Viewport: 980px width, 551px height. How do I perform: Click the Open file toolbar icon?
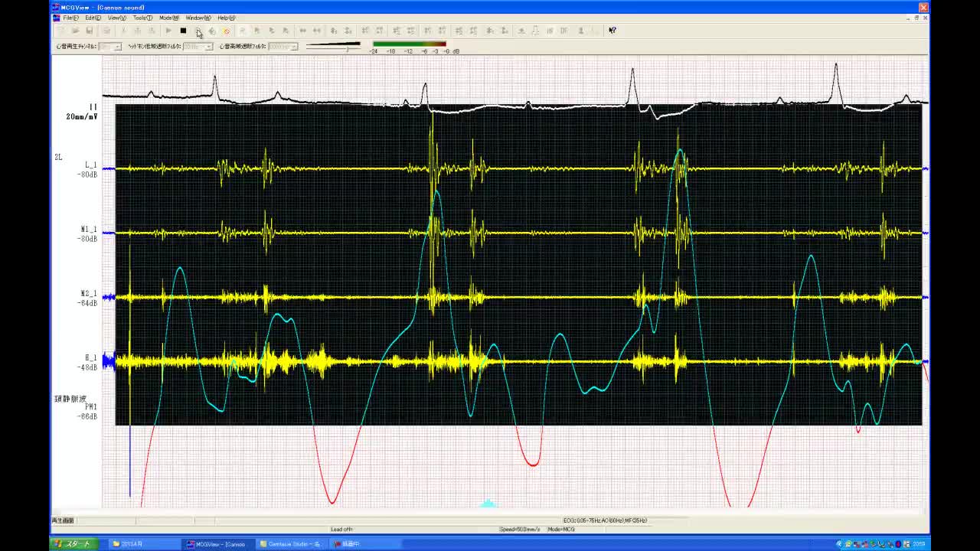tap(75, 31)
